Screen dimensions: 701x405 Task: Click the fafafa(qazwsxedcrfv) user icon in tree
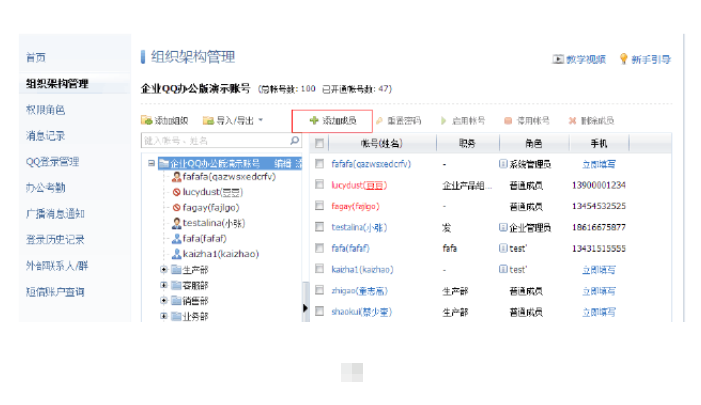coord(177,177)
